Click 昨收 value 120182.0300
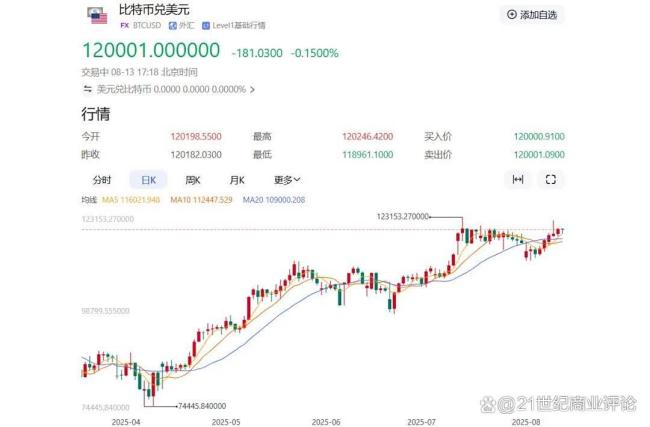The height and width of the screenshot is (427, 650). pyautogui.click(x=196, y=155)
